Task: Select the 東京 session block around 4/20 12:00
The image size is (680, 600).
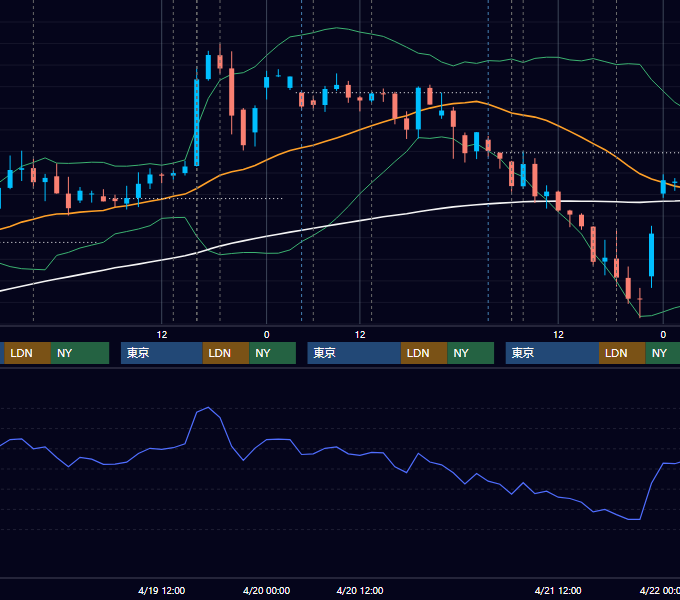Action: click(x=354, y=353)
